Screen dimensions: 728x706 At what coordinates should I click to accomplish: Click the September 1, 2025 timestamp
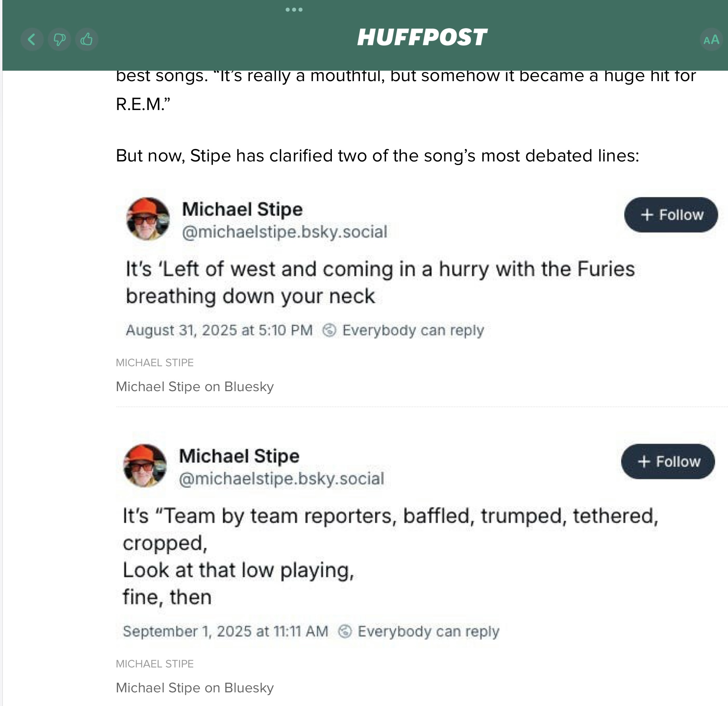225,631
